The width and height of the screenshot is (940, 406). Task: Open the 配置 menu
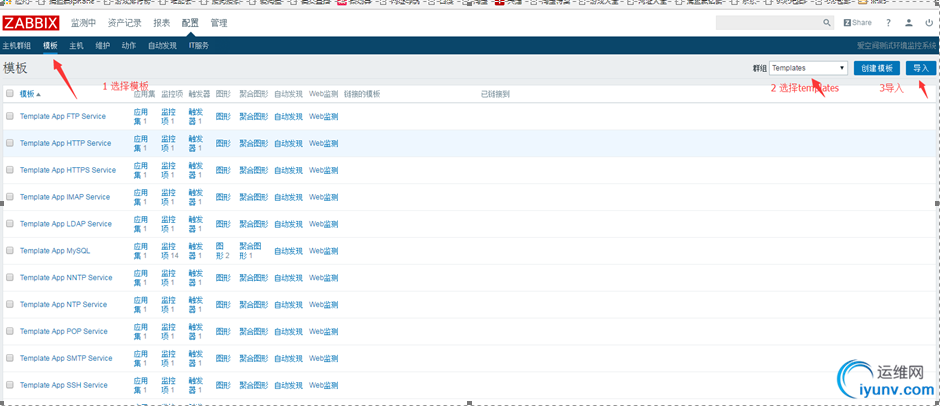(x=190, y=23)
